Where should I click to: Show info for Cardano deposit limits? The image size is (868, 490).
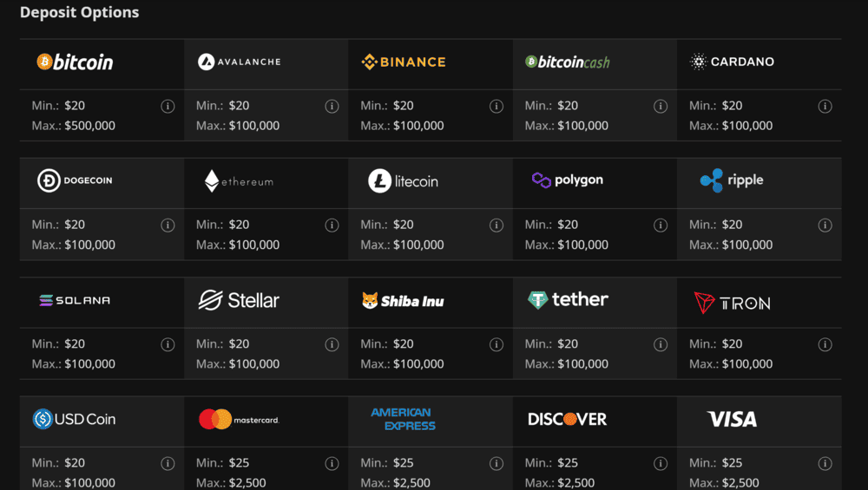pyautogui.click(x=825, y=107)
